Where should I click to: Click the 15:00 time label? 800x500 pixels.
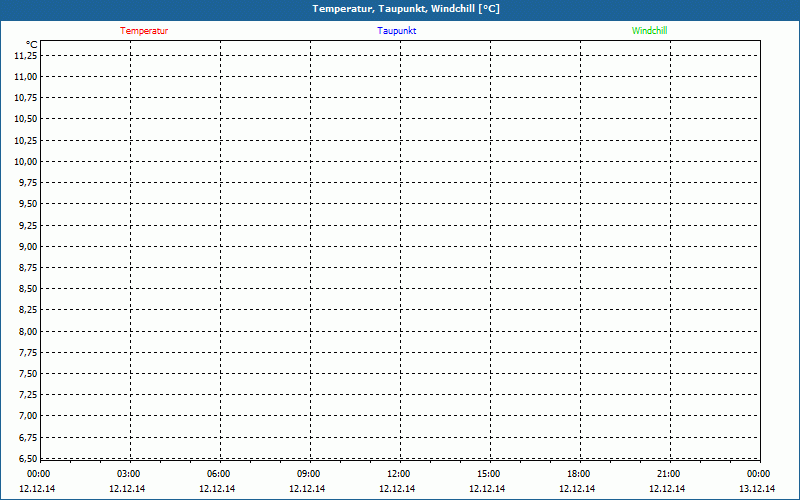tap(488, 474)
